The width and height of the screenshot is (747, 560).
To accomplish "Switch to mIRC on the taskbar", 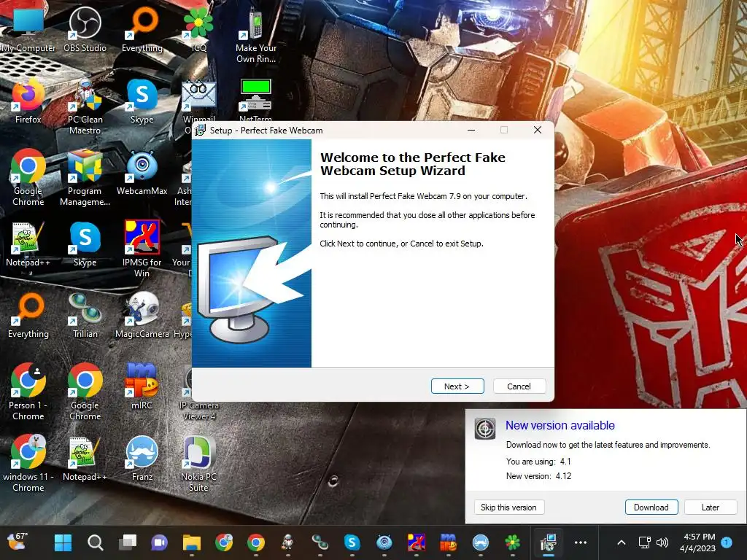I will [x=448, y=542].
